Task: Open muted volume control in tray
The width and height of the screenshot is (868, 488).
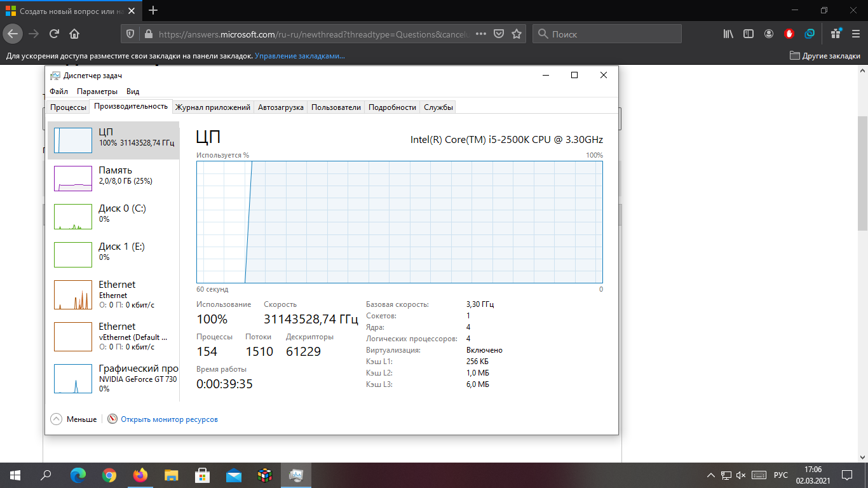Action: click(741, 475)
